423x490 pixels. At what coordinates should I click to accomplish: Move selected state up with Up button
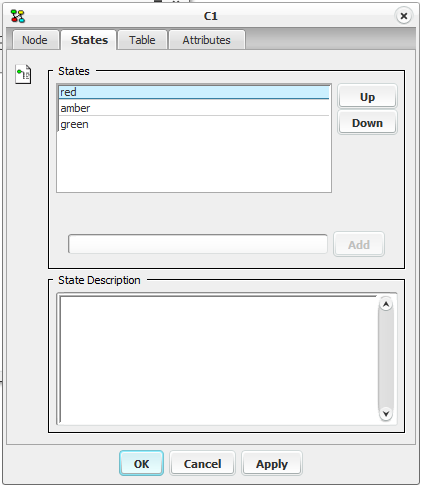pyautogui.click(x=367, y=97)
